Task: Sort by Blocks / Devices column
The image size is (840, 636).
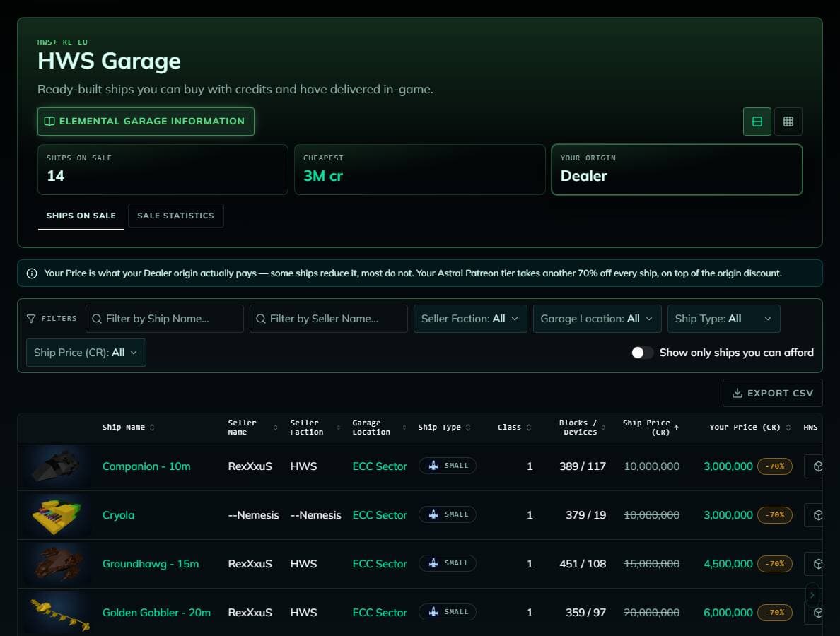Action: [582, 428]
